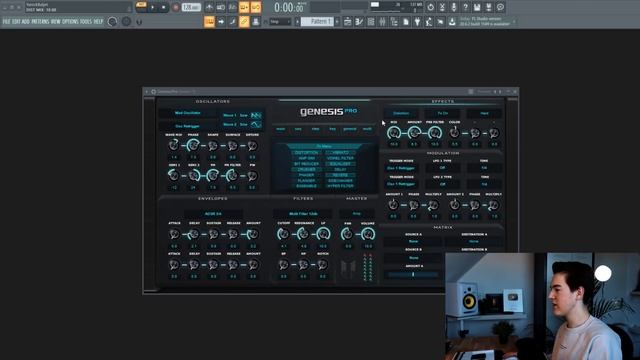Click the FL Studio update available notification

point(485,22)
